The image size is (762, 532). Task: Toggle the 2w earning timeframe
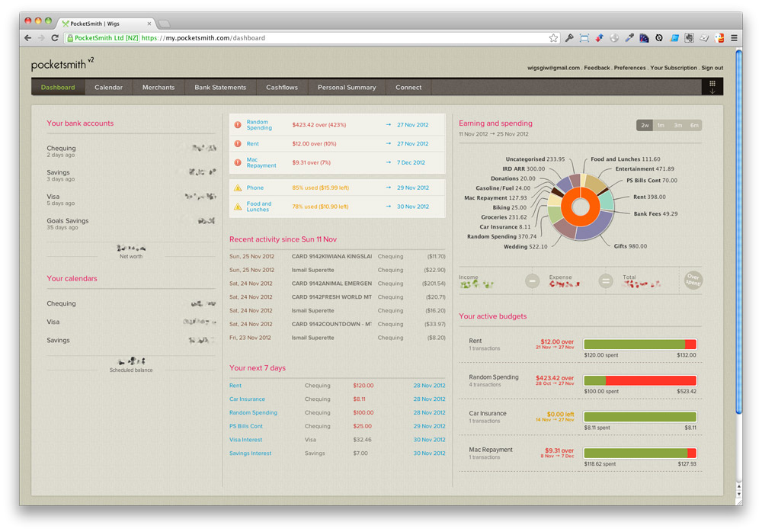(x=644, y=124)
